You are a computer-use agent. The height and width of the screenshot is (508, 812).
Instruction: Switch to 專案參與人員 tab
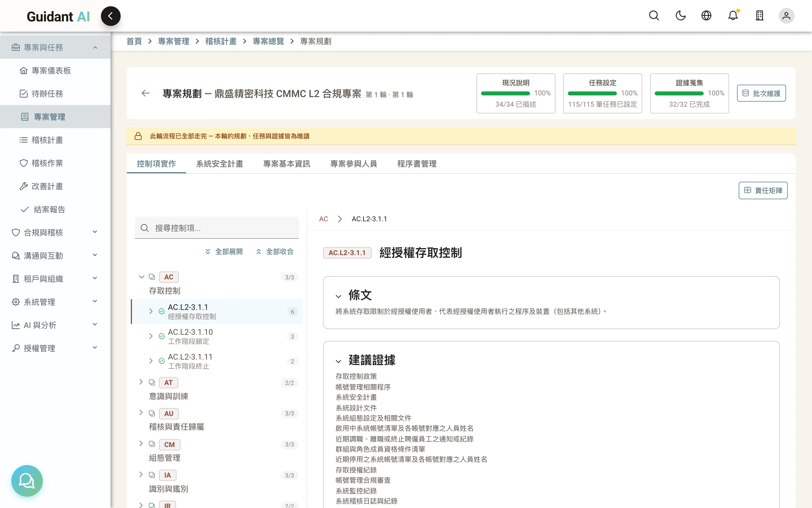(x=354, y=164)
